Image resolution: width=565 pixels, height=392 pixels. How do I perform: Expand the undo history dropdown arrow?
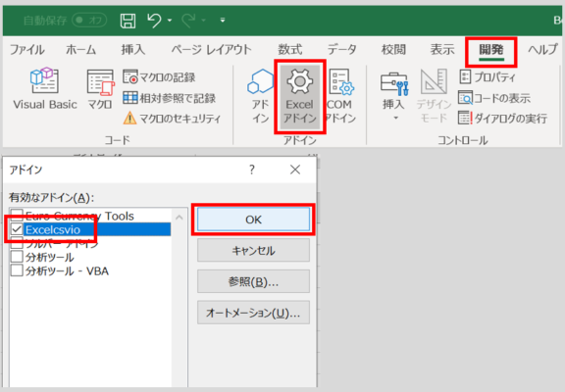pyautogui.click(x=170, y=21)
